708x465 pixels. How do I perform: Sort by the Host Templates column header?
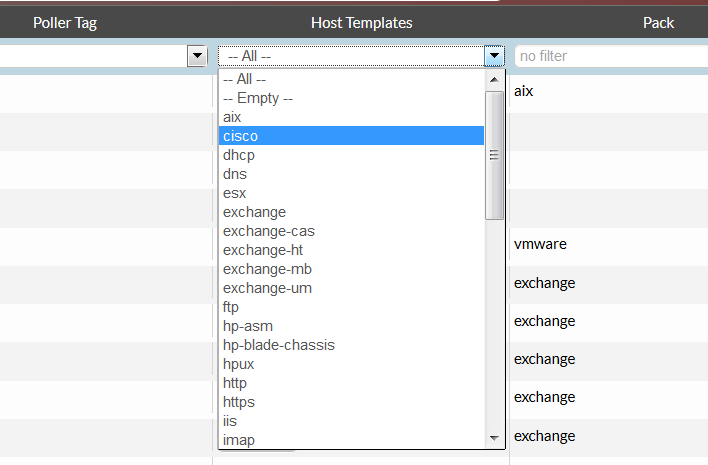[361, 22]
